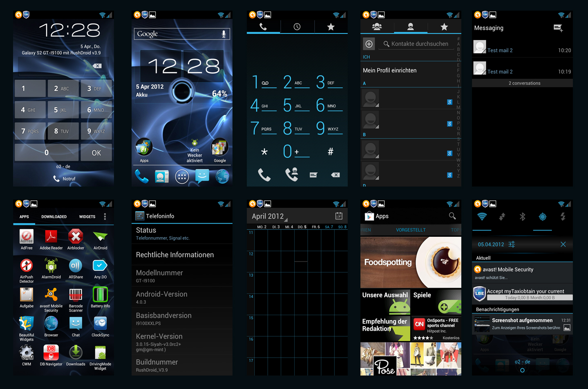Open the three-dot overflow menu in app drawer
Screen dimensions: 588x389
(x=105, y=216)
